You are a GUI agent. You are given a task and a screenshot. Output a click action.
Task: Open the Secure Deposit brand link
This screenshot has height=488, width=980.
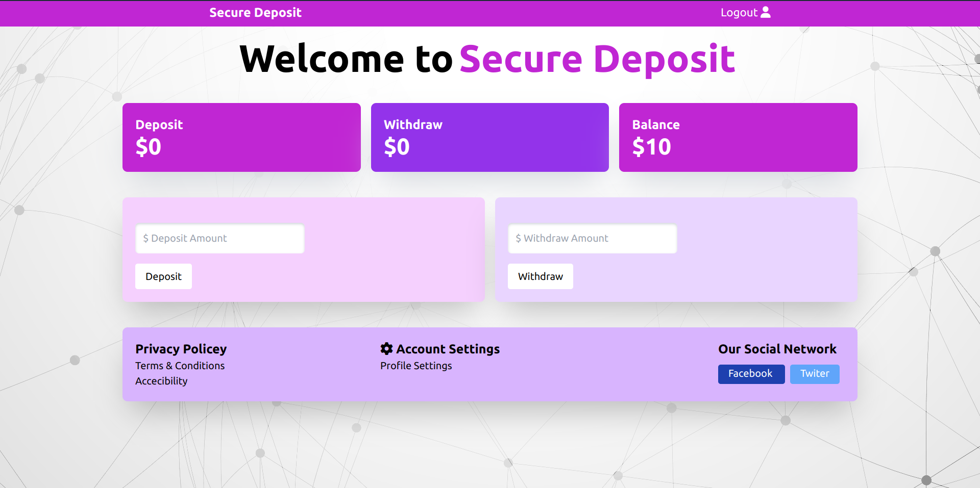pyautogui.click(x=255, y=12)
